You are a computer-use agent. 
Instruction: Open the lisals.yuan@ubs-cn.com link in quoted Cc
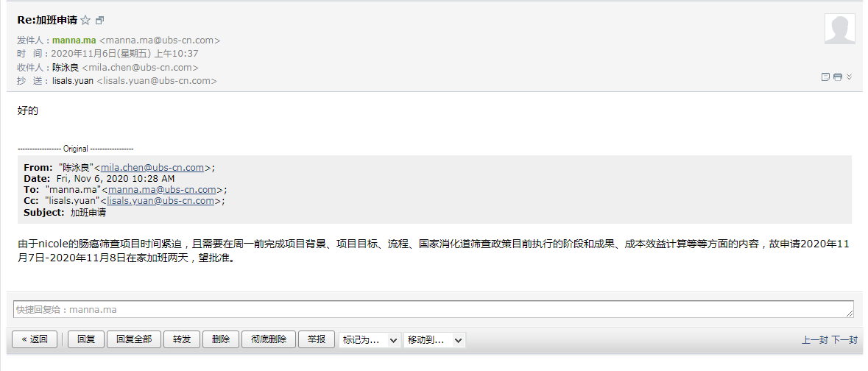(160, 201)
